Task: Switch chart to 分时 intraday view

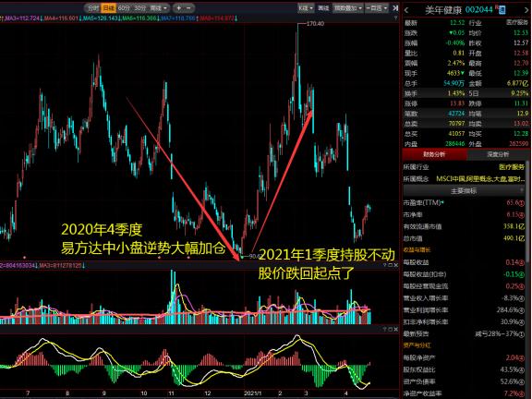Action: (92, 7)
